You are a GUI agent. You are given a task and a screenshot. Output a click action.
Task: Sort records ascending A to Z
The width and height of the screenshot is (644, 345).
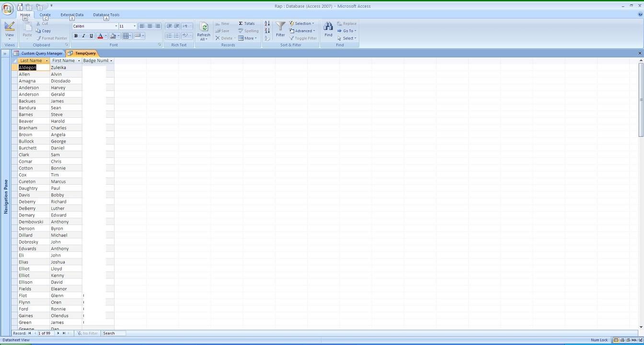[x=267, y=23]
